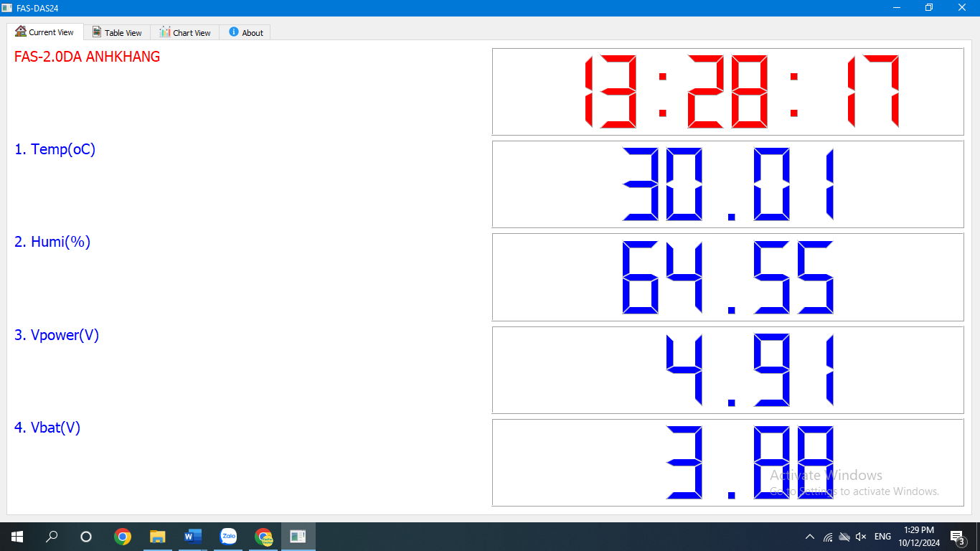This screenshot has height=551, width=980.
Task: Click the Humi 64.55 reading display
Action: tap(727, 277)
